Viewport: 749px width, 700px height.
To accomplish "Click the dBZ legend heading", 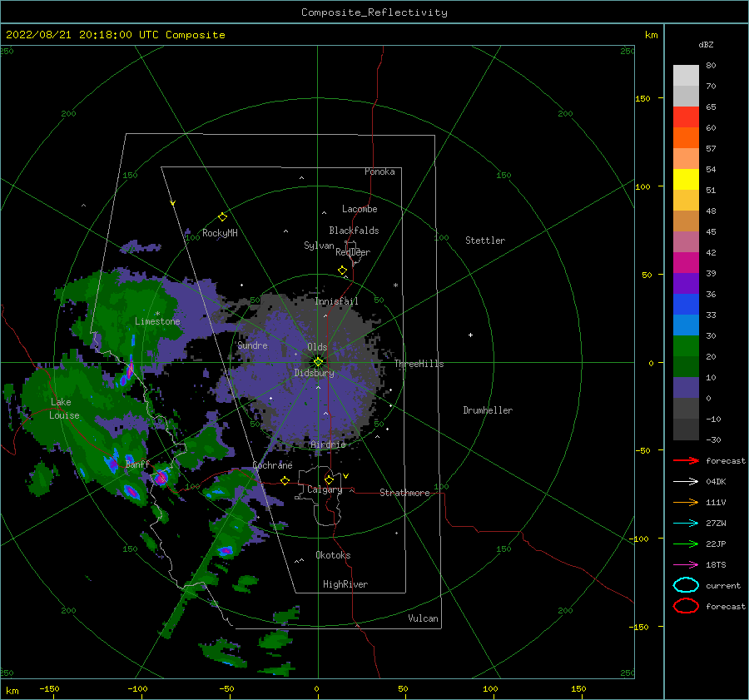I will [x=706, y=44].
